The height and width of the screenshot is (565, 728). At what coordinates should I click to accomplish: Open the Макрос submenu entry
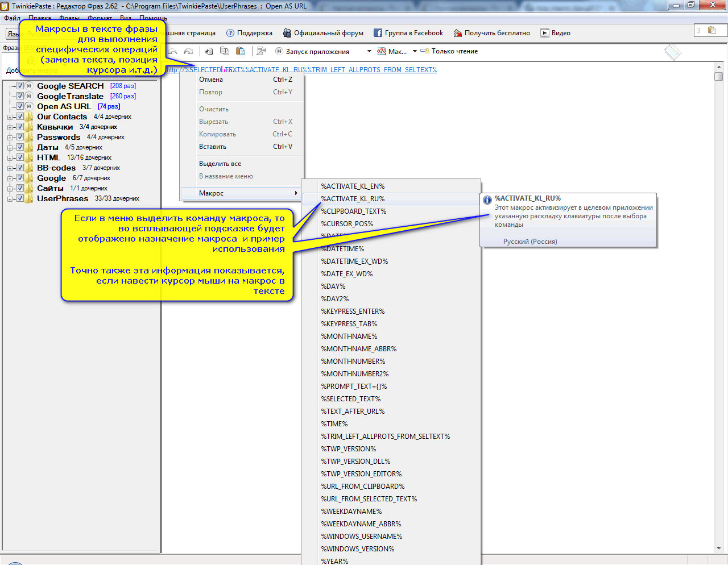click(242, 193)
